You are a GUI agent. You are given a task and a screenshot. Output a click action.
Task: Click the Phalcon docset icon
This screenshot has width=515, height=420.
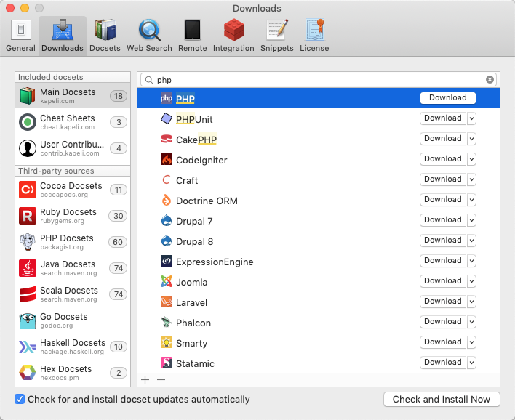(x=167, y=322)
